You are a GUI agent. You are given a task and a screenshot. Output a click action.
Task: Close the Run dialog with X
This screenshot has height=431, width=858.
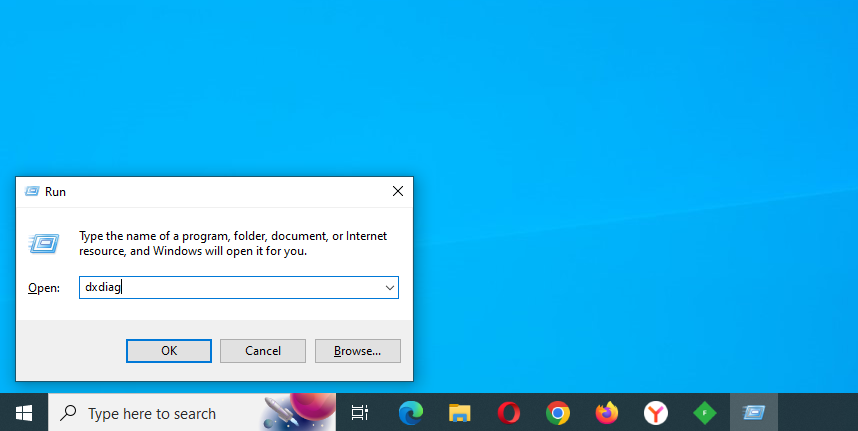click(x=398, y=191)
